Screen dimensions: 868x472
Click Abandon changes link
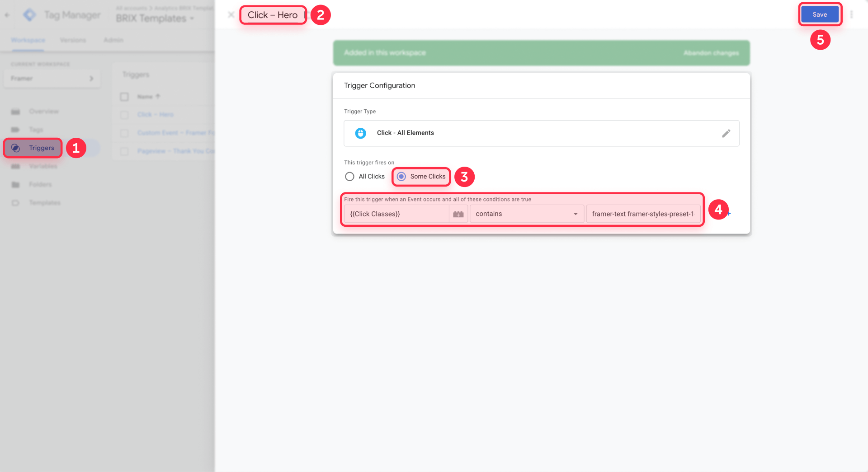(x=711, y=53)
